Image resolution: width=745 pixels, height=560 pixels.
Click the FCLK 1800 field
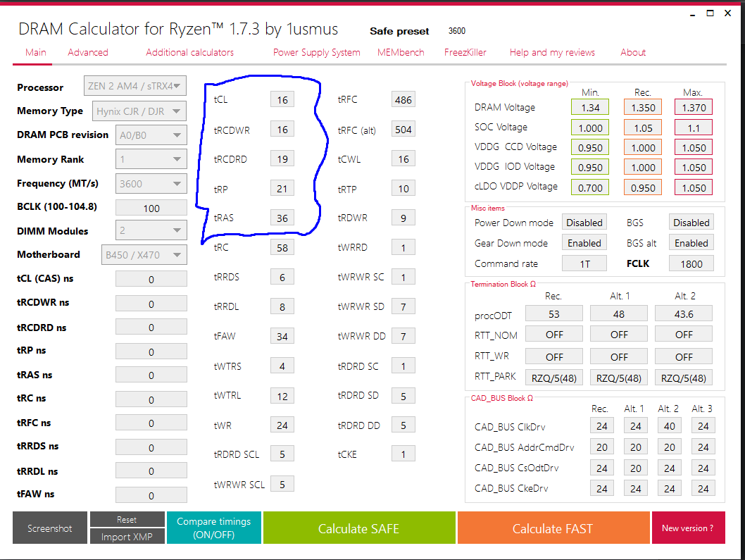pos(691,263)
